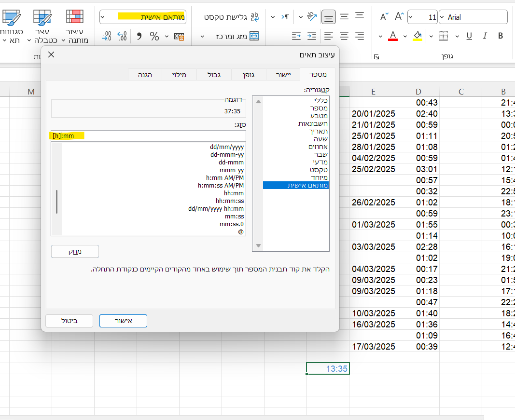Expand the font size 11 dropdown

411,17
